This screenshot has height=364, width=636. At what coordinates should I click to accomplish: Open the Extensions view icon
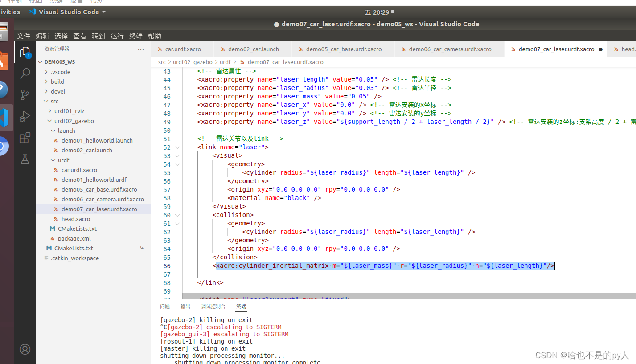coord(25,138)
